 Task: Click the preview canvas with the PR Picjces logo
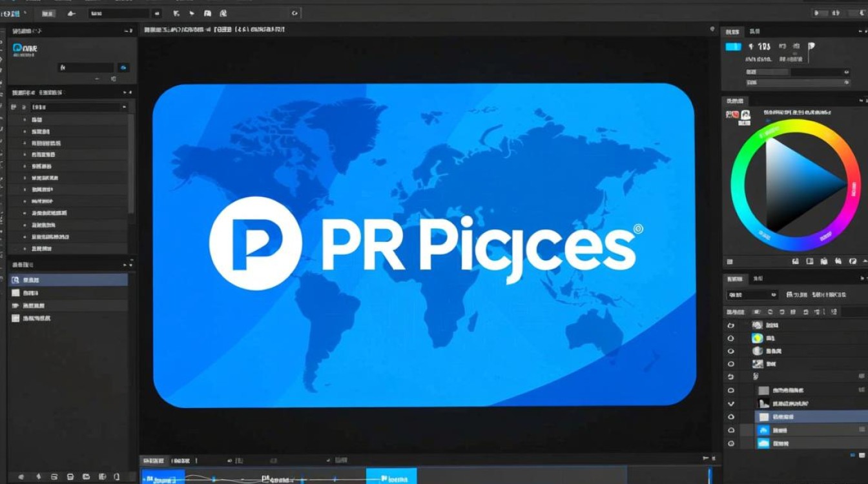(424, 245)
